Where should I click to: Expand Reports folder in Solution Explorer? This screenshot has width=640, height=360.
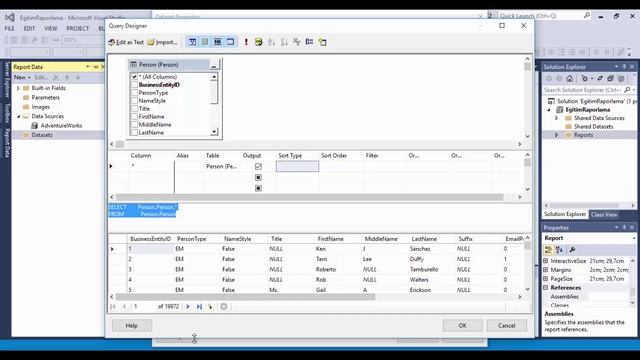coord(557,135)
